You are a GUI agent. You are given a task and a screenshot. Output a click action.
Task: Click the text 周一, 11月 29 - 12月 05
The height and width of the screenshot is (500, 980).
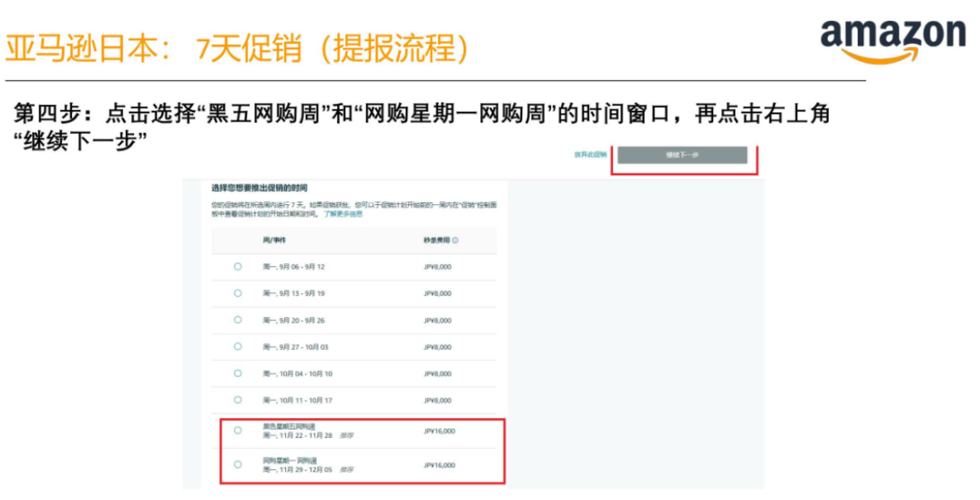pos(298,469)
